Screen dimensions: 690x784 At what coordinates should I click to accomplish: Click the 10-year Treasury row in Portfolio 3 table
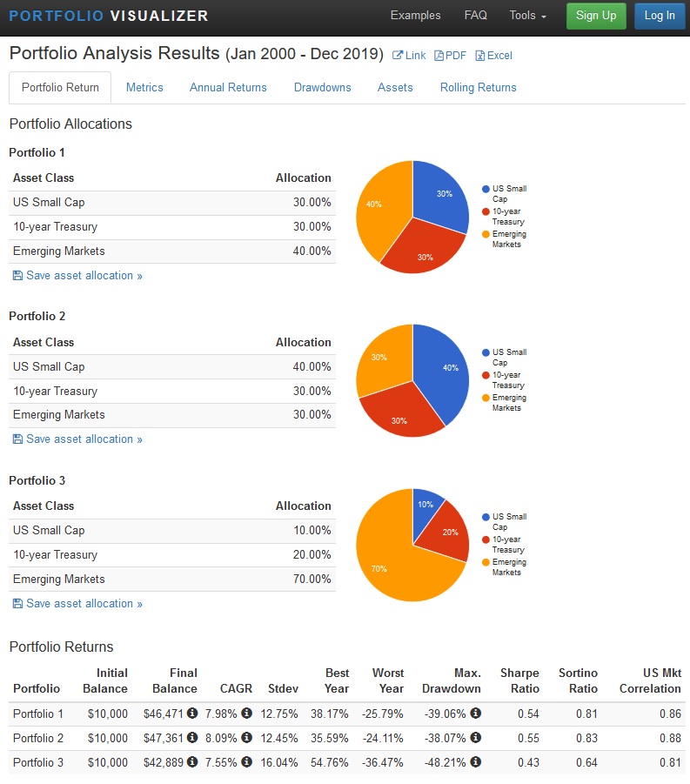172,555
